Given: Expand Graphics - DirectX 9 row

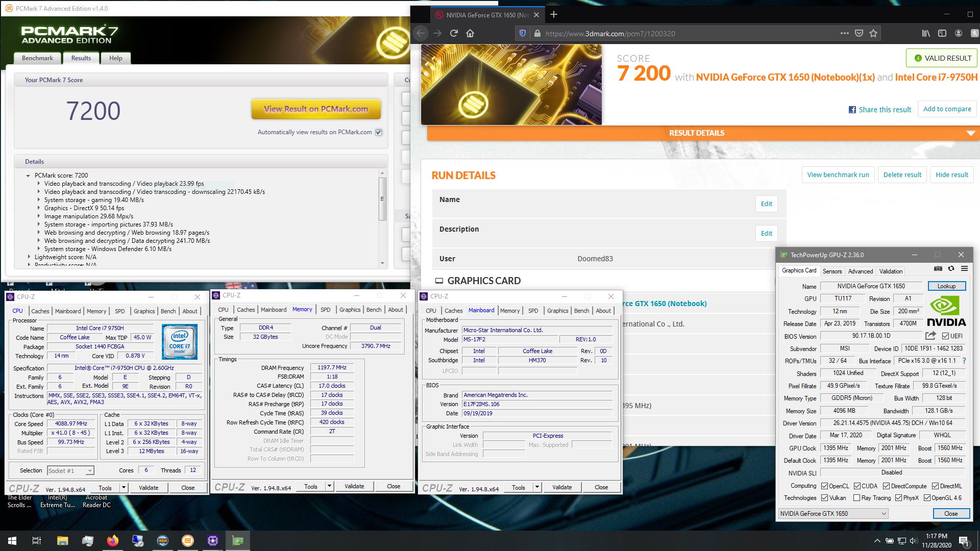Looking at the screenshot, I should tap(38, 208).
